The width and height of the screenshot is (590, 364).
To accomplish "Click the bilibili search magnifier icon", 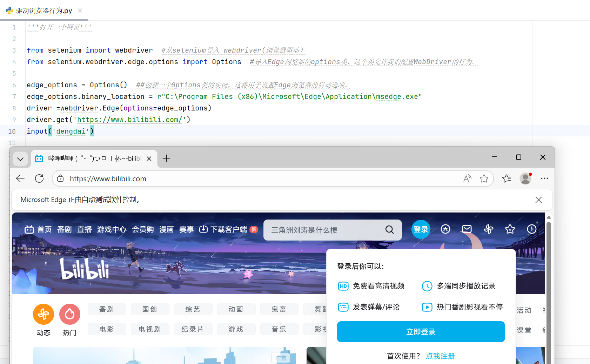I will pos(389,230).
